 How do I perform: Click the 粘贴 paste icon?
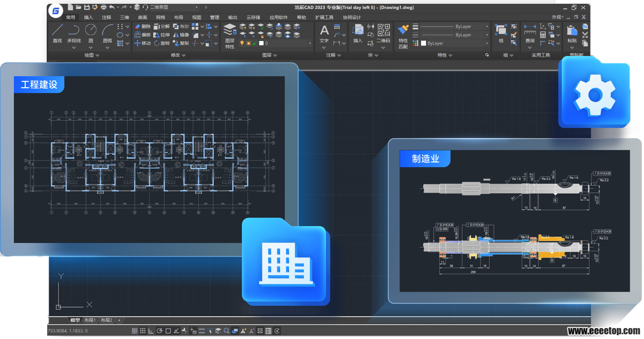pyautogui.click(x=572, y=34)
